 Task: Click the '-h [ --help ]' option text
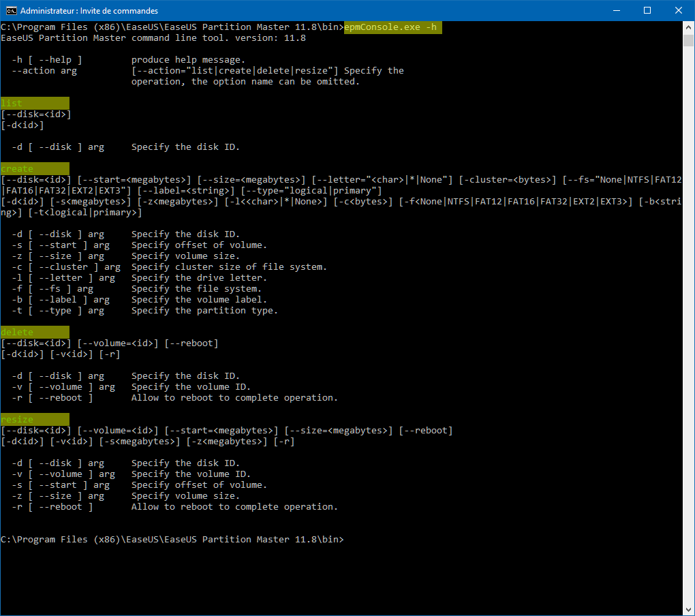47,60
